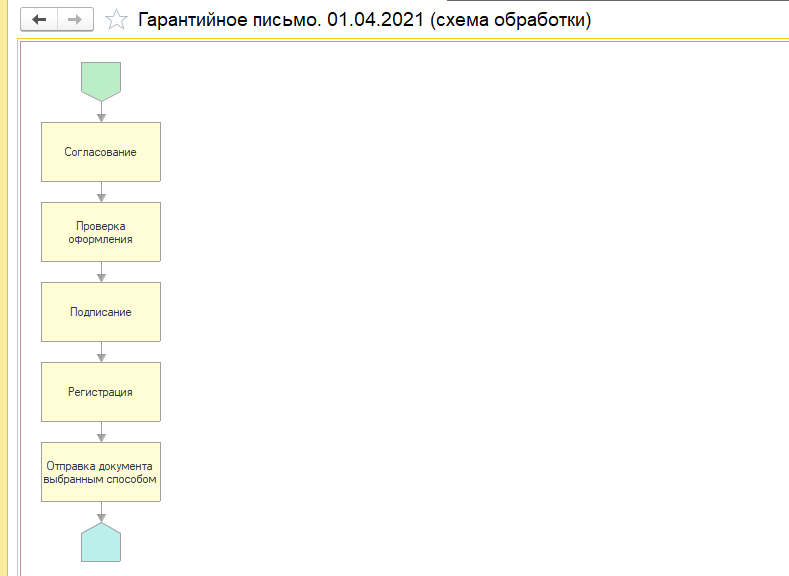
Task: Select connector from Отправка документа to end node
Action: tap(100, 511)
